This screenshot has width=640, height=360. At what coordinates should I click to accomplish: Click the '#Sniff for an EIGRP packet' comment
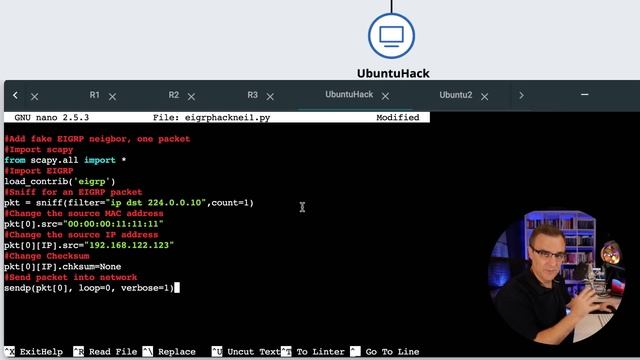coord(73,192)
